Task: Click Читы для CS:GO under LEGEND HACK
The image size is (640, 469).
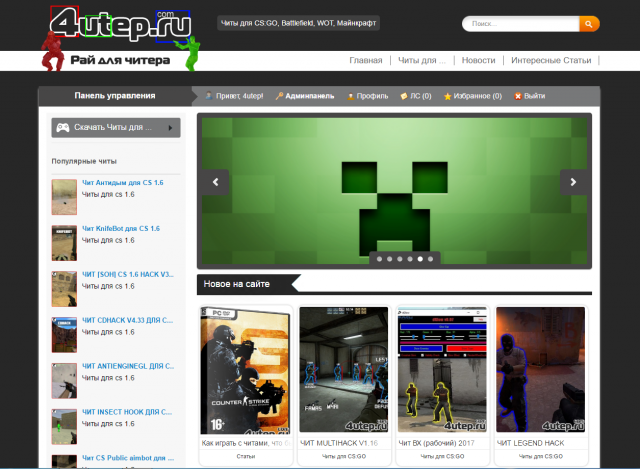Action: coord(540,456)
